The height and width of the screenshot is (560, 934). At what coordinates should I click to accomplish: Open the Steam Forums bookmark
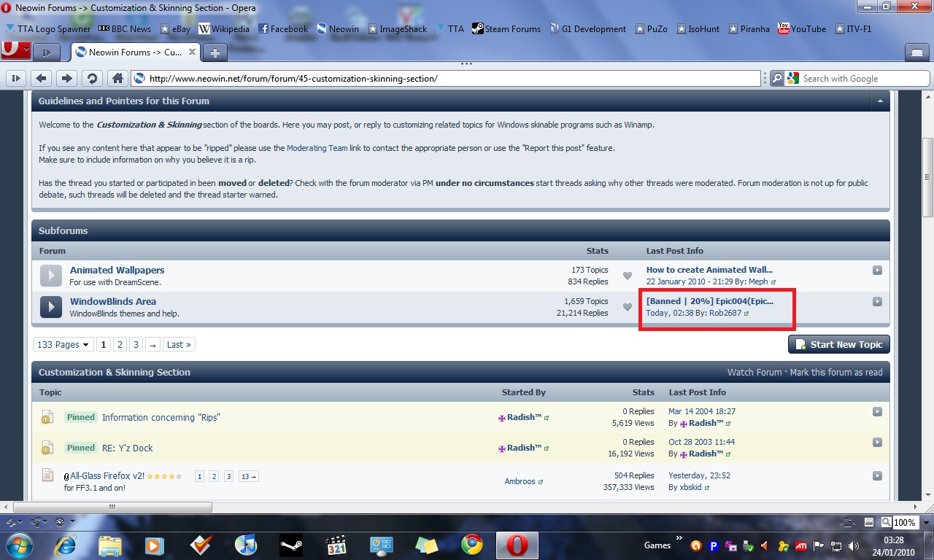point(506,29)
